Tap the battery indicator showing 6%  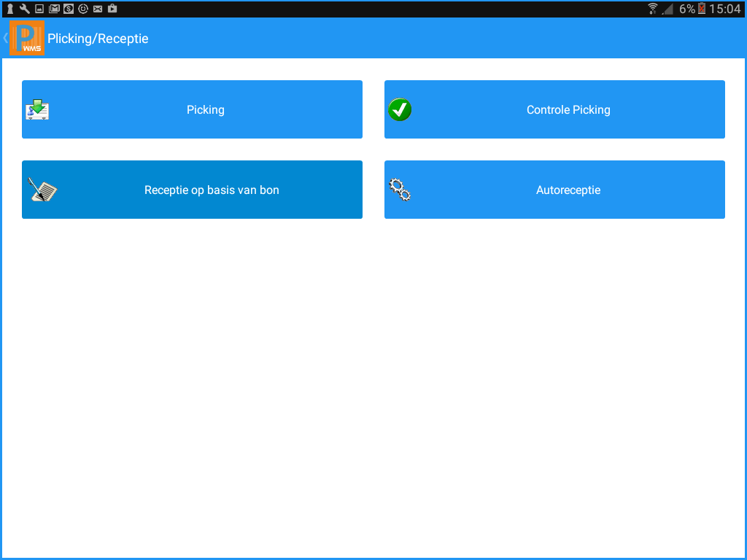tap(702, 9)
